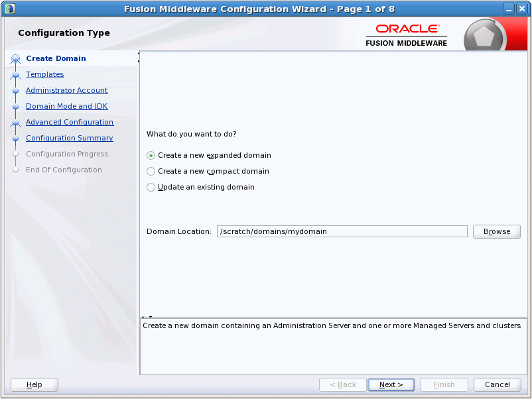The width and height of the screenshot is (532, 399).
Task: Jump to Domain Mode and JDK step
Action: 67,107
